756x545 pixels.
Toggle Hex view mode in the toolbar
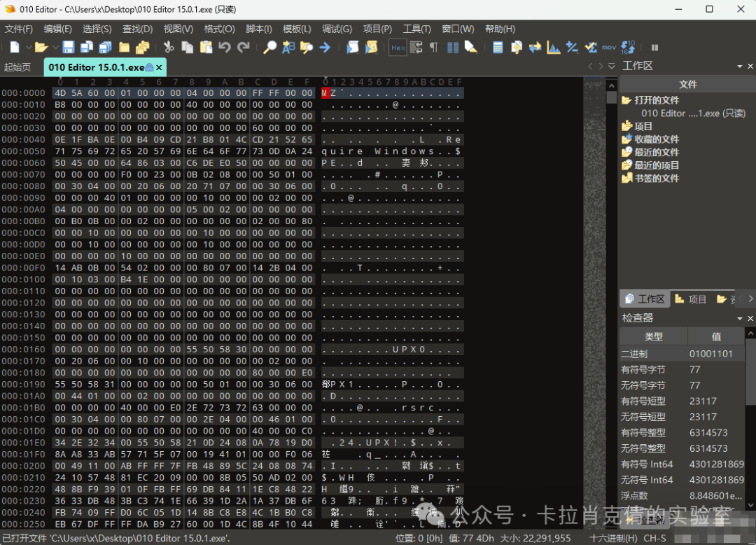398,48
